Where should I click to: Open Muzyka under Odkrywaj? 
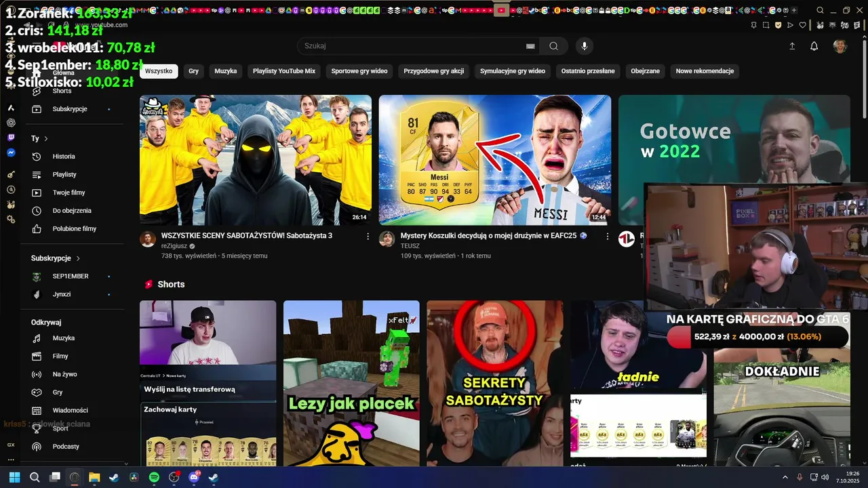(x=71, y=338)
